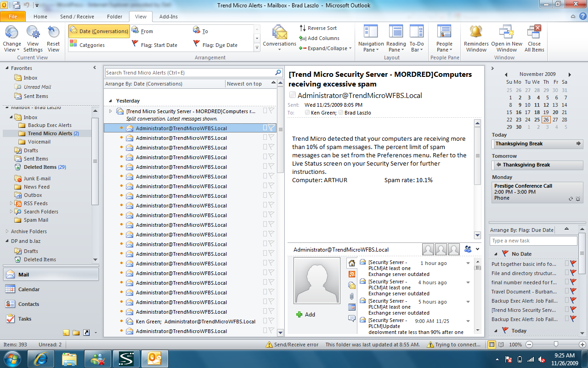Switch to the Send / Receive tab

pyautogui.click(x=77, y=17)
